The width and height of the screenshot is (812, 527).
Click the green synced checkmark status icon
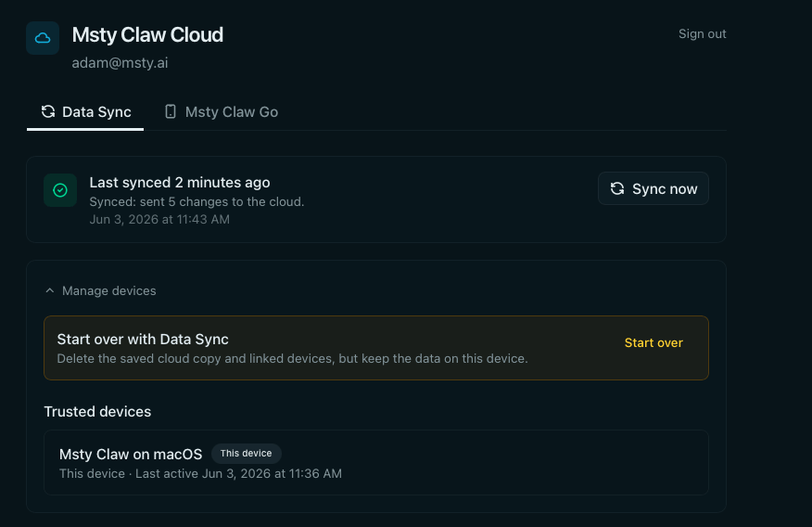coord(60,190)
